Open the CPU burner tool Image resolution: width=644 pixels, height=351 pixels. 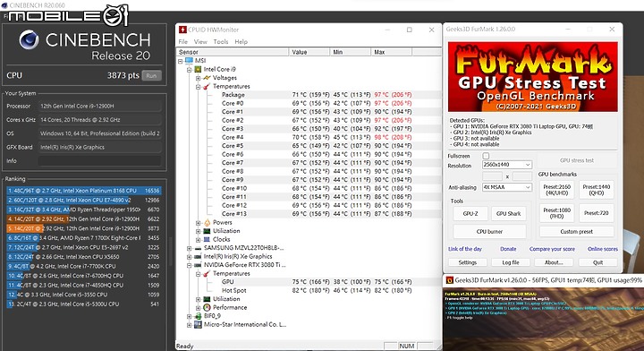click(x=489, y=232)
